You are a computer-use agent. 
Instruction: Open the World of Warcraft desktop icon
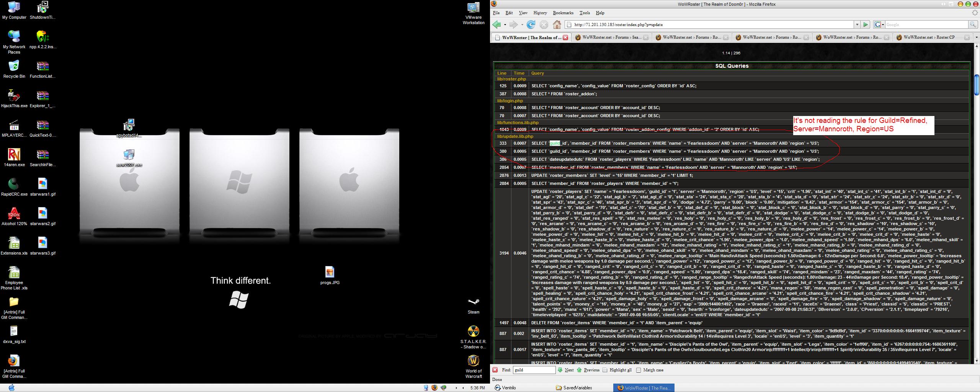474,367
